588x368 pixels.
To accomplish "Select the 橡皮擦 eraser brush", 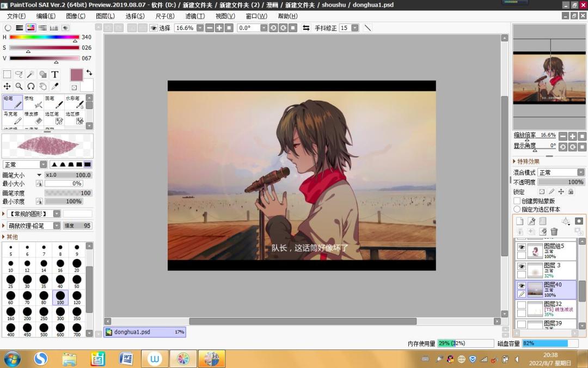I will point(33,118).
